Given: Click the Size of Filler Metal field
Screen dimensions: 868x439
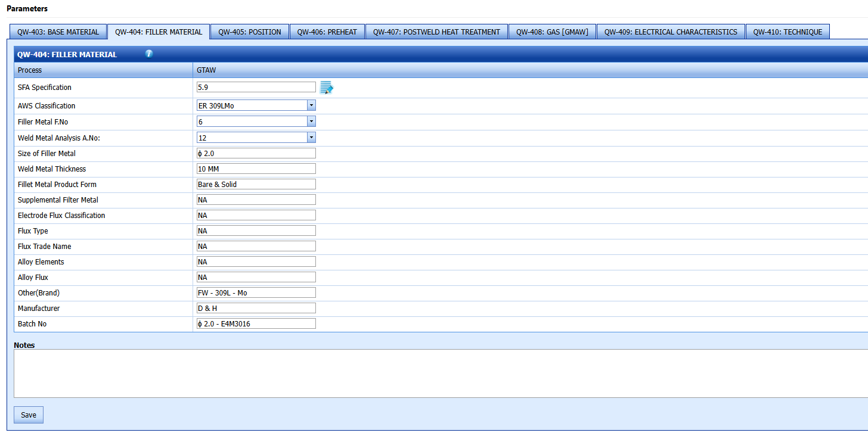Looking at the screenshot, I should point(256,154).
